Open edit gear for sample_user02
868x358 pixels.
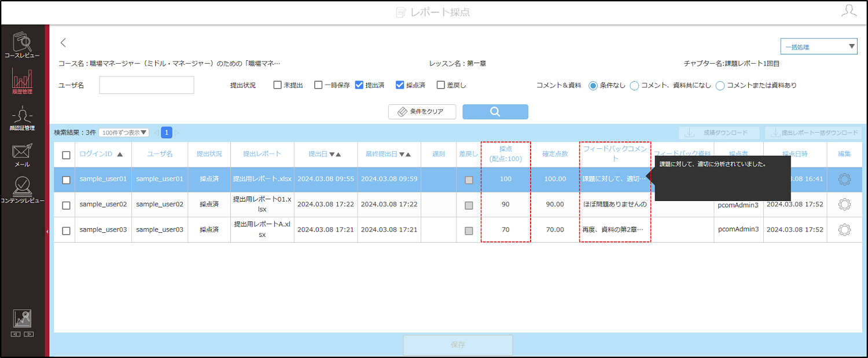click(x=844, y=204)
